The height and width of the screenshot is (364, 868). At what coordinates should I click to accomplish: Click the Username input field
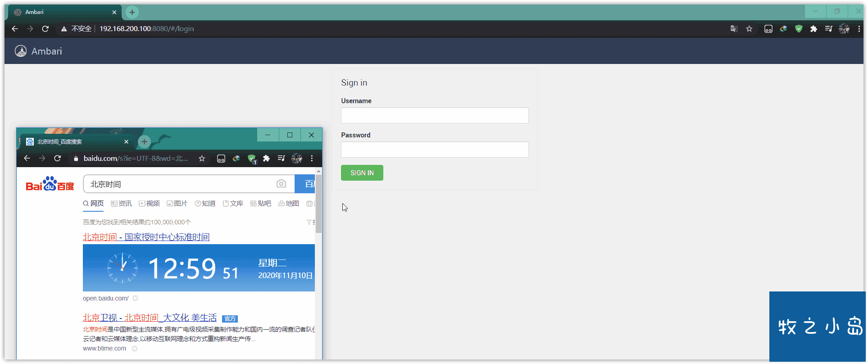pos(435,115)
